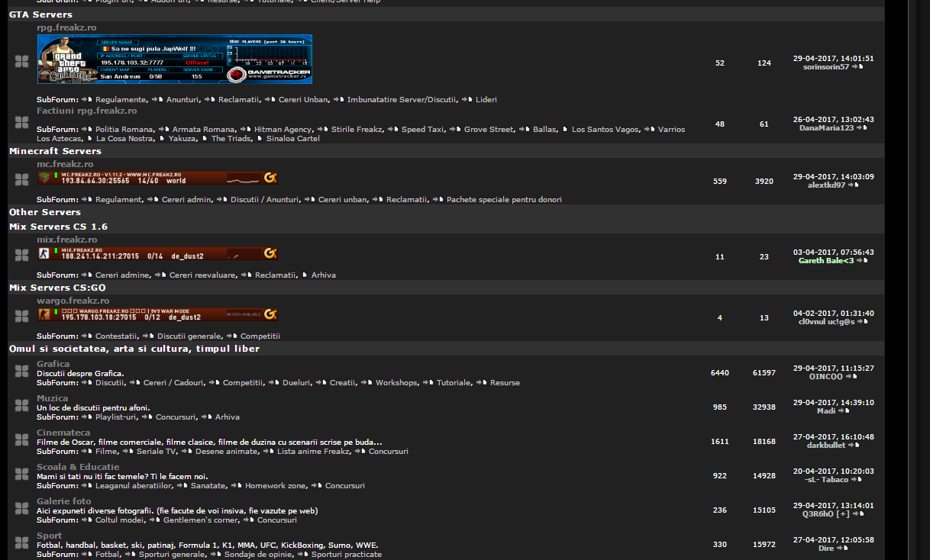
Task: Click forum status icon beside mix.freakz.ro
Action: 21,255
